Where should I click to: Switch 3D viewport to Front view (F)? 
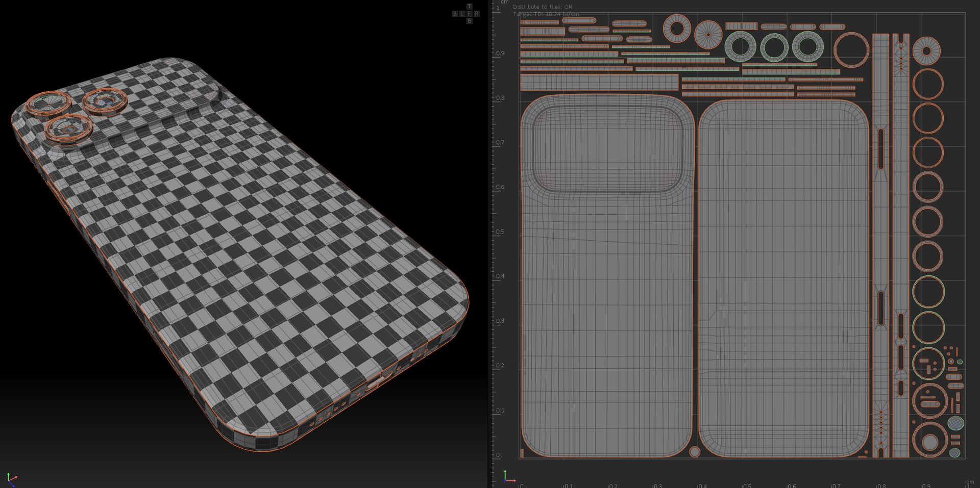(x=469, y=14)
